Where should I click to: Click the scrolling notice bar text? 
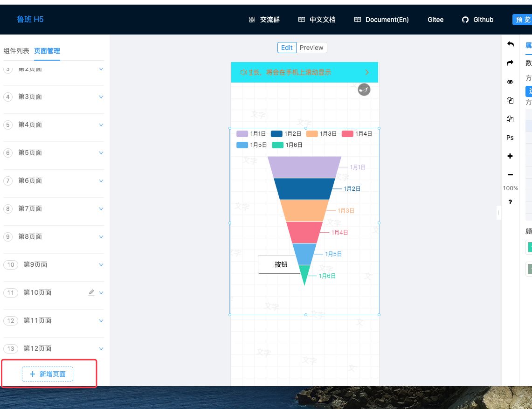click(x=290, y=72)
